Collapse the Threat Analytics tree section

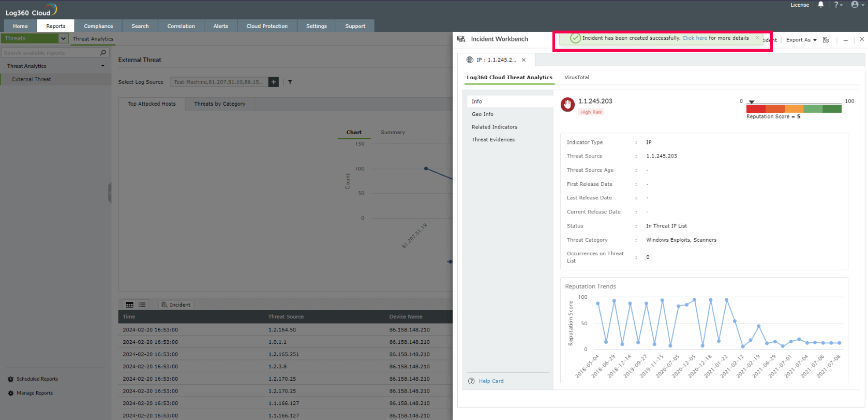click(102, 66)
